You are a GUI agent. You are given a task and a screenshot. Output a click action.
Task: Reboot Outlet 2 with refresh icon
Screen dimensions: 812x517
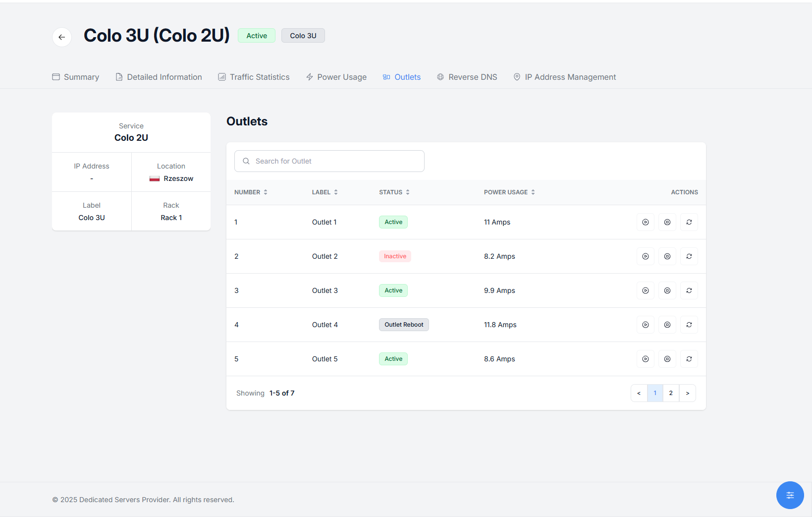689,256
